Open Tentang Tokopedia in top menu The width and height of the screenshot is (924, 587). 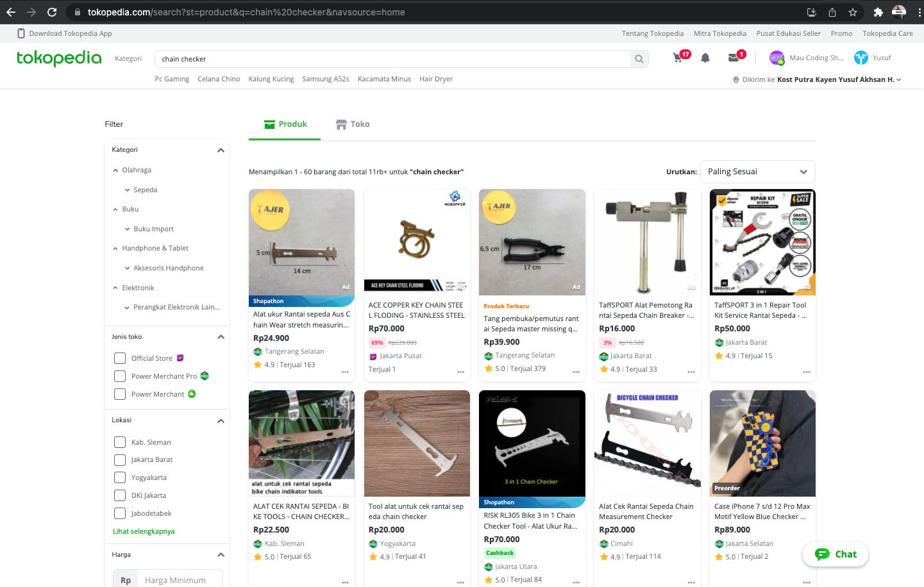(653, 33)
